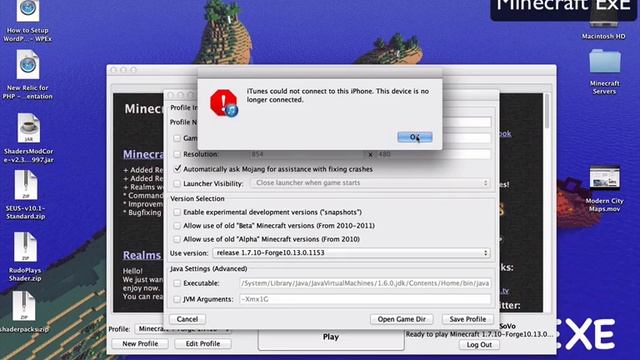This screenshot has width=640, height=360.
Task: Click Edit Profile button in launcher
Action: click(x=203, y=344)
